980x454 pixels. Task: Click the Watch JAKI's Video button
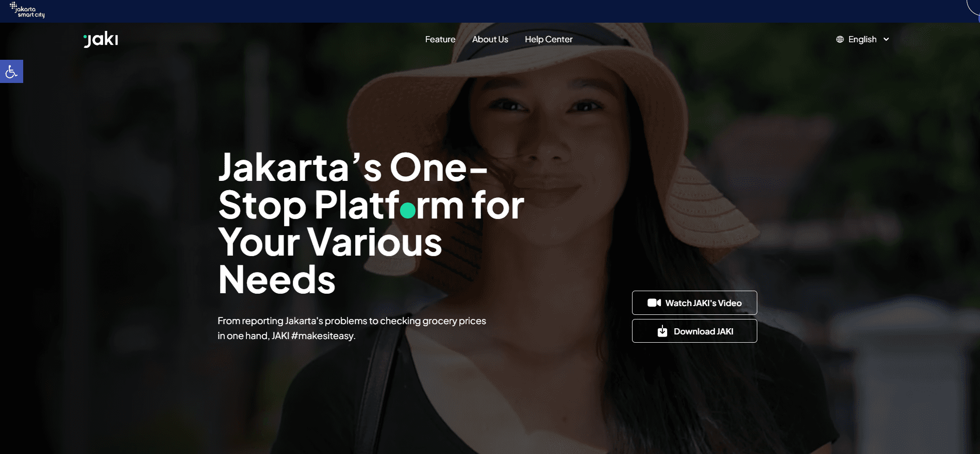point(694,302)
